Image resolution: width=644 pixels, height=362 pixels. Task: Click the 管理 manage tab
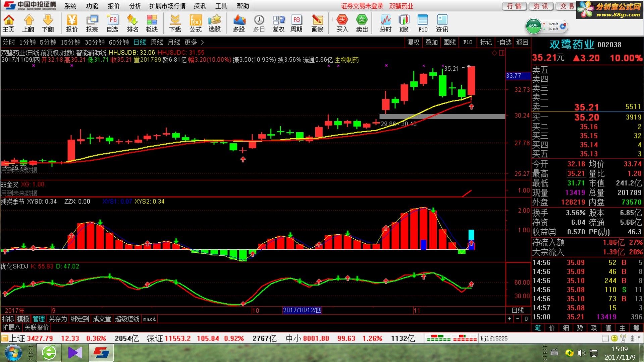[39, 319]
